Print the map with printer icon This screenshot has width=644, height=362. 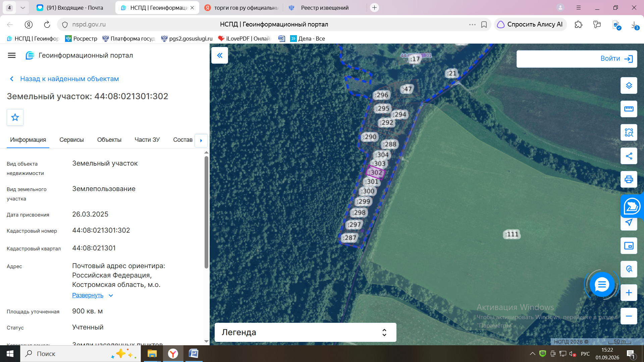tap(629, 179)
